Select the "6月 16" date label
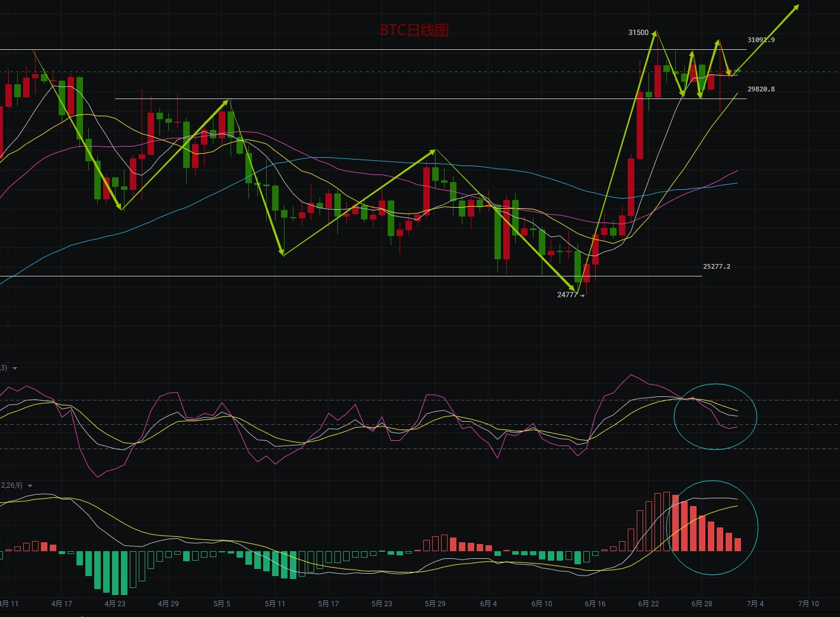The image size is (840, 617). click(595, 604)
